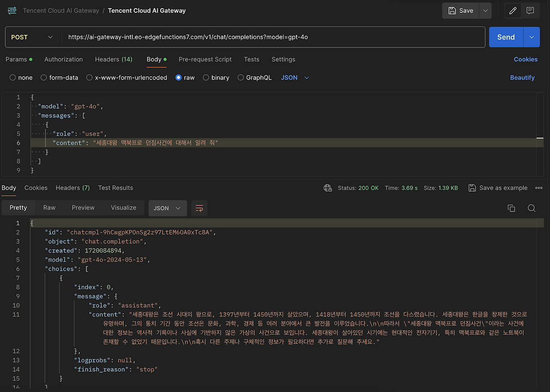Click the "role": "user" request line
Screen dimensions: 550x392
pos(79,134)
